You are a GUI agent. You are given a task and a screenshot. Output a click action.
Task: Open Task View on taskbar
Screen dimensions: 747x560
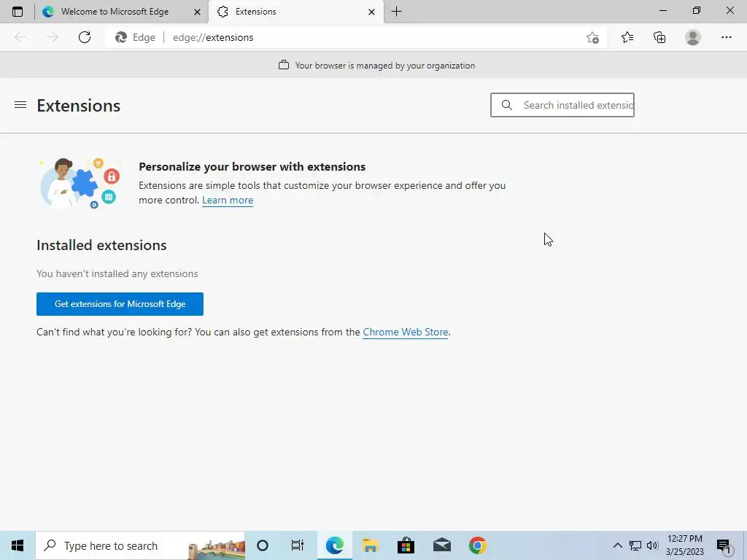point(298,545)
